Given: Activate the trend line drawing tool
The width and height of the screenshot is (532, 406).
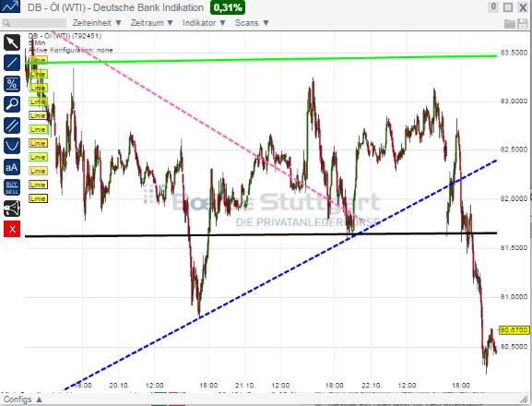Looking at the screenshot, I should coord(12,63).
